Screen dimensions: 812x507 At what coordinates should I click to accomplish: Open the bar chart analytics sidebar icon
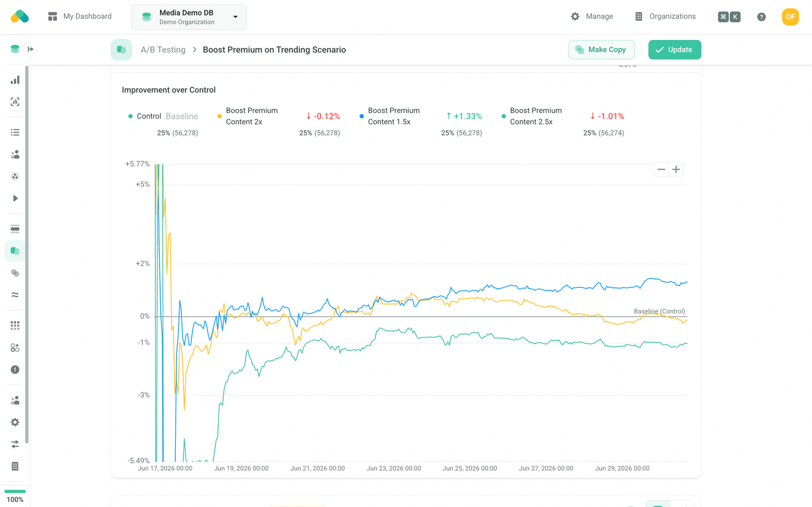[x=15, y=80]
